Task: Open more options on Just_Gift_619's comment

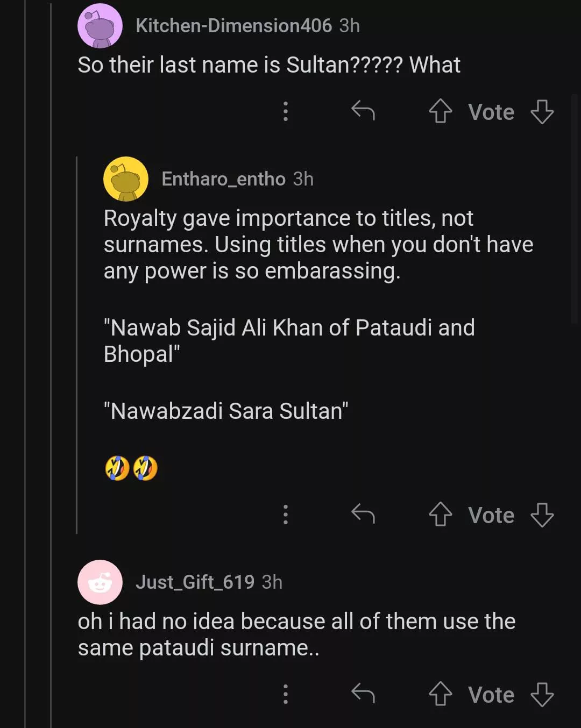Action: (x=286, y=694)
